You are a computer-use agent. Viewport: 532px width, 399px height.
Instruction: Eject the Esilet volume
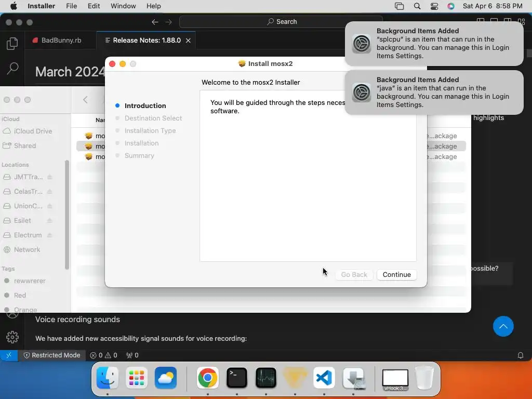(x=49, y=220)
